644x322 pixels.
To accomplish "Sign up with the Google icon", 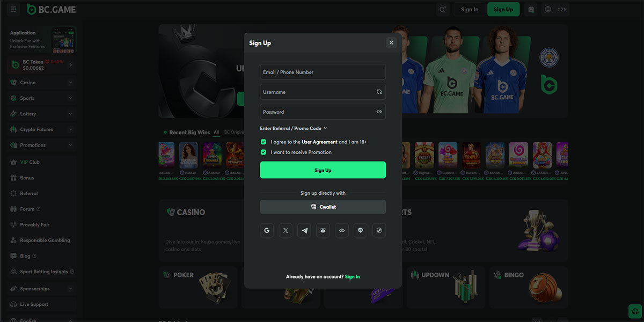I will click(267, 230).
